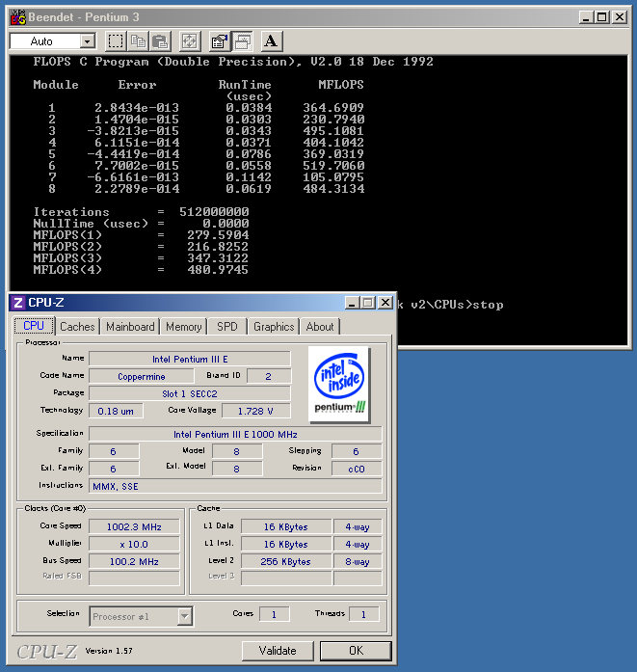Click the 'Iterations = 512000000' console line
Screen dimensions: 637x672
141,212
